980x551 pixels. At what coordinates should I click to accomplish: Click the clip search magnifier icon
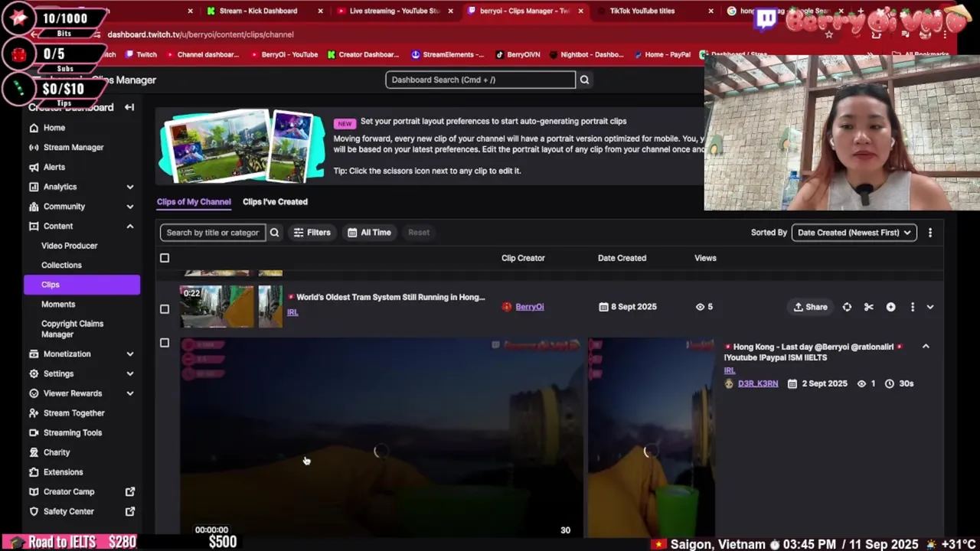(x=274, y=233)
